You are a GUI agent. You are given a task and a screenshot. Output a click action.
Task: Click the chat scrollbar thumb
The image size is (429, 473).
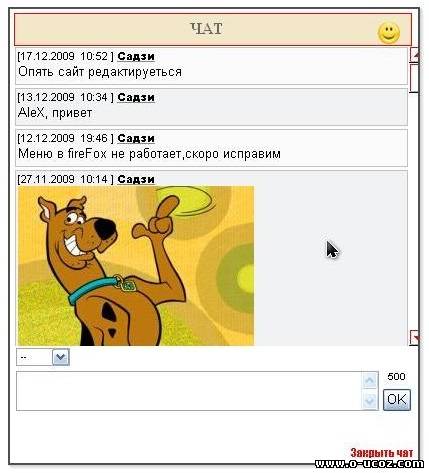(x=414, y=78)
